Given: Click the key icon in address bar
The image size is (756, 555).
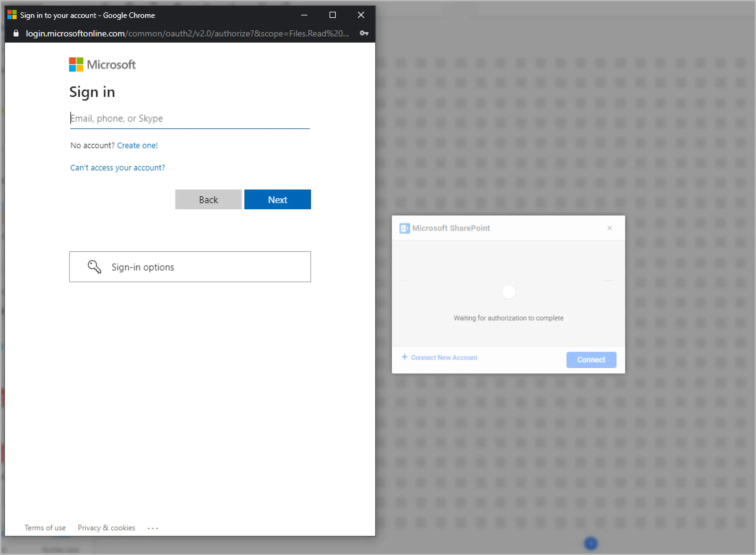Looking at the screenshot, I should tap(364, 33).
